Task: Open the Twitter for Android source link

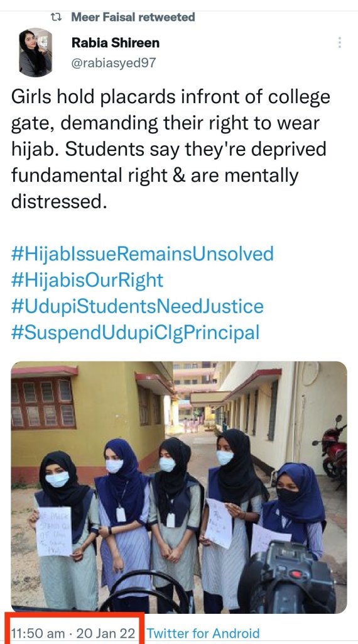Action: (x=203, y=633)
